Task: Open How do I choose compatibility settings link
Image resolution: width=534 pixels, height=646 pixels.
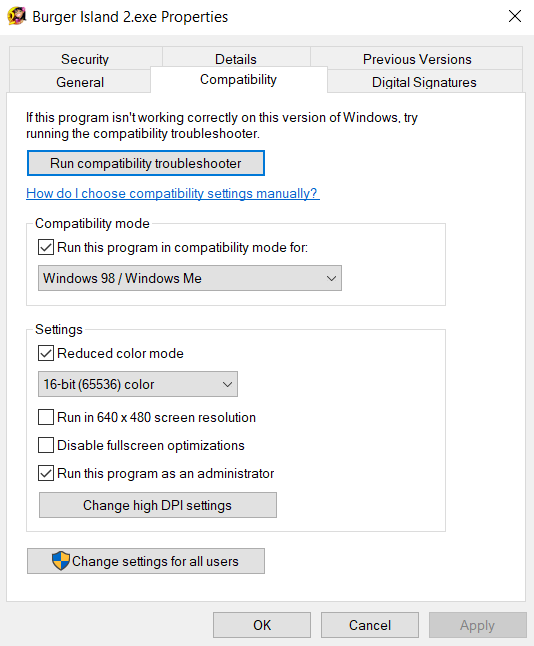Action: pos(173,193)
